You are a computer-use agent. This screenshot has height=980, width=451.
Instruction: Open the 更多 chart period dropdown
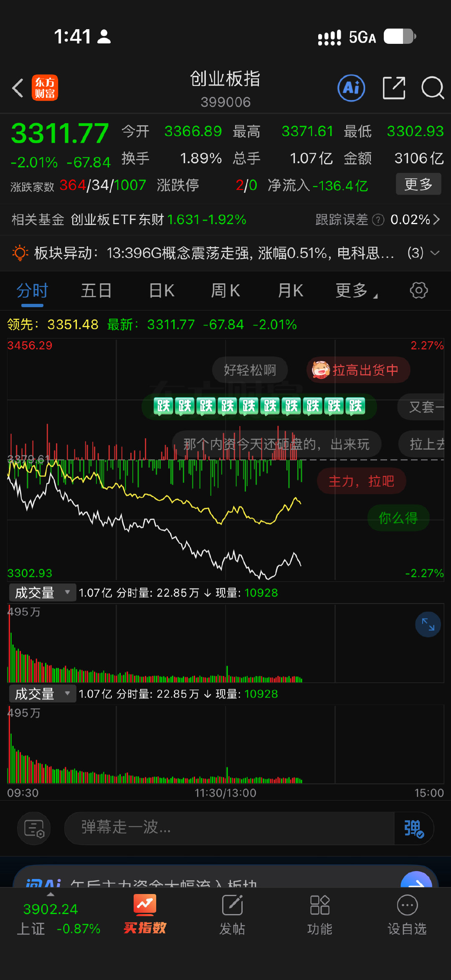click(357, 290)
